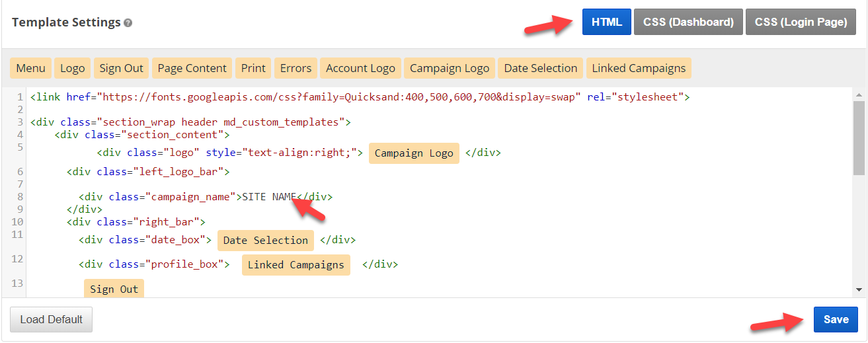Insert the Page Content placeholder
Viewport: 868px width, 343px height.
click(x=192, y=68)
